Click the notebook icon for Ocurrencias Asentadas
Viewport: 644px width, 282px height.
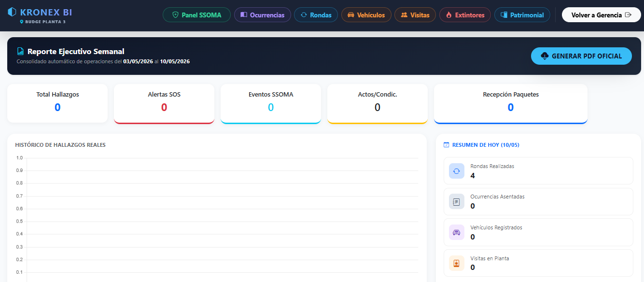coord(457,201)
